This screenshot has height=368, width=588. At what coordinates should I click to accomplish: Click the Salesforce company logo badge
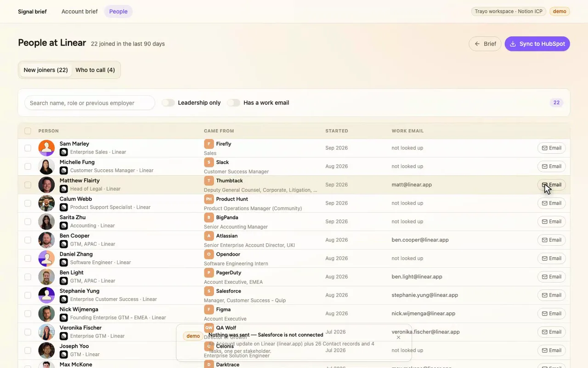[209, 291]
